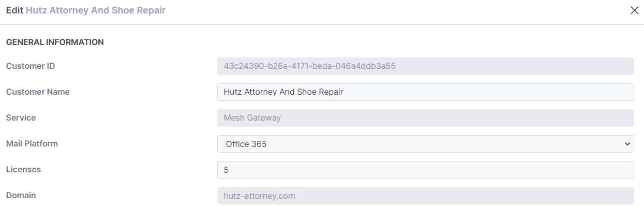Click the read-only Domain field
Screen dimensions: 644x207
(425, 196)
